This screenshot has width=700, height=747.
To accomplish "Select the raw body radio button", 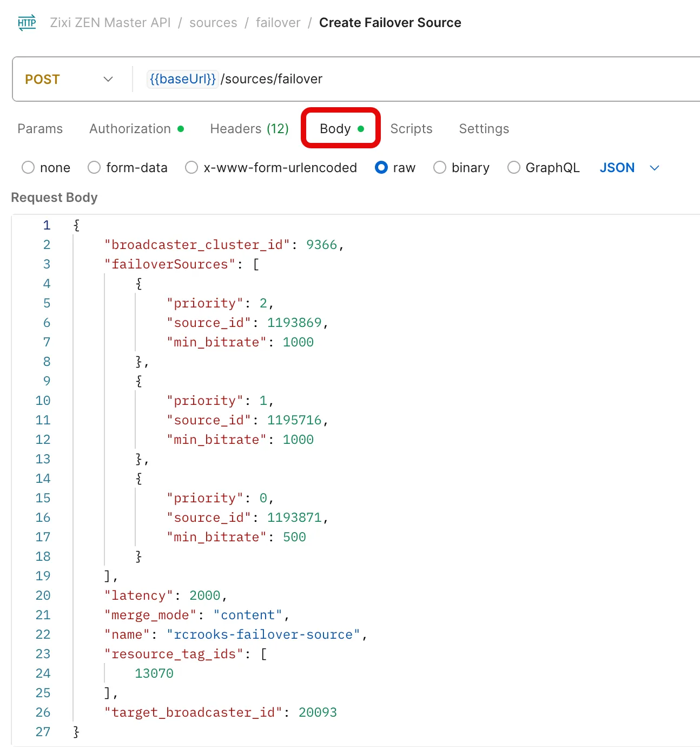I will (381, 168).
